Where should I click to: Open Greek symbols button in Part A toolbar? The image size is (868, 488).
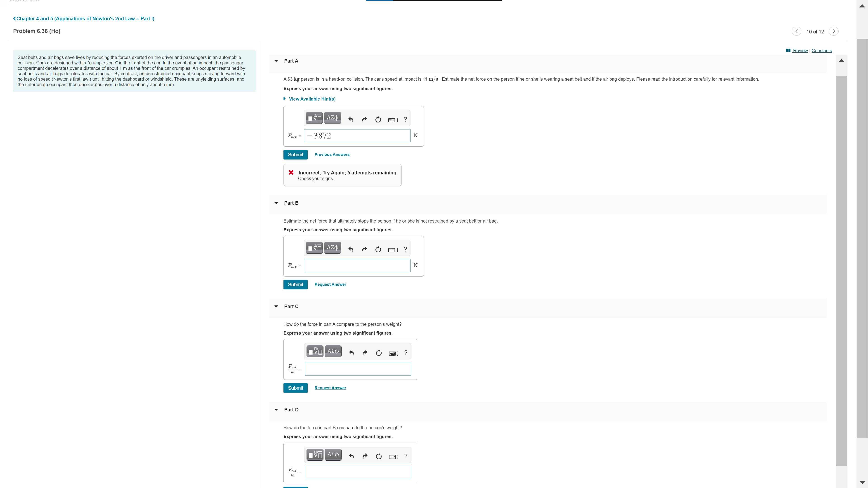(x=332, y=118)
